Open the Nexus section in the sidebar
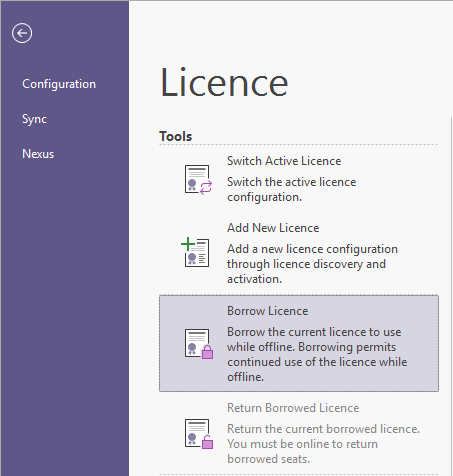 click(38, 154)
